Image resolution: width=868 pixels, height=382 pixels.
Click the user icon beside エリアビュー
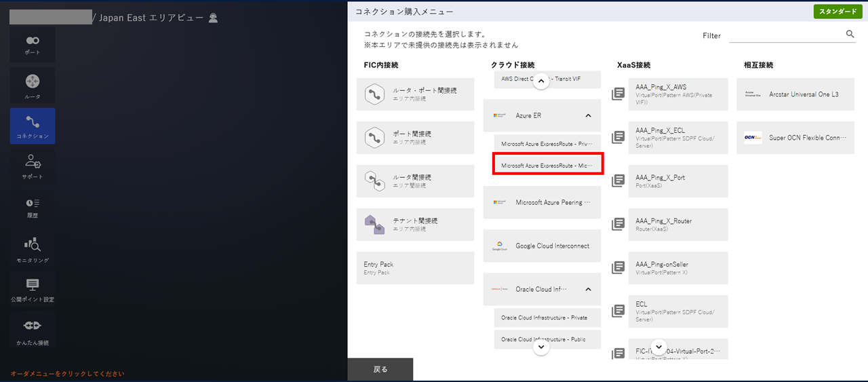point(213,18)
